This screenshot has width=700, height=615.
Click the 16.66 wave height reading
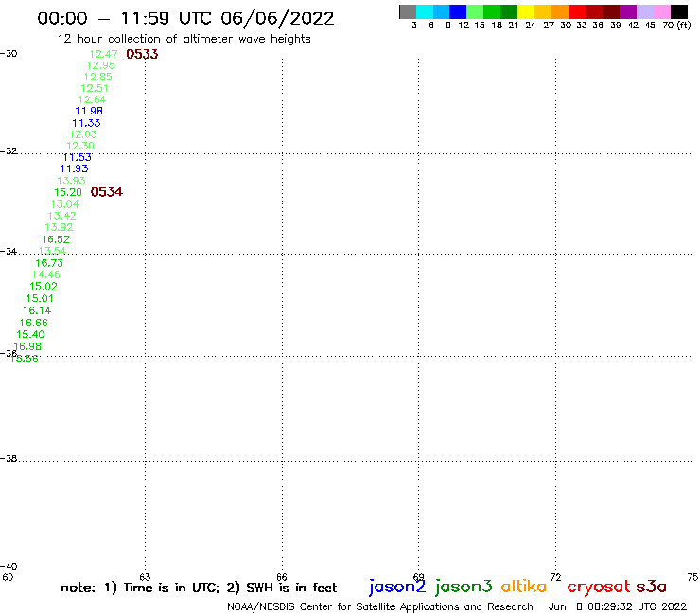[34, 323]
